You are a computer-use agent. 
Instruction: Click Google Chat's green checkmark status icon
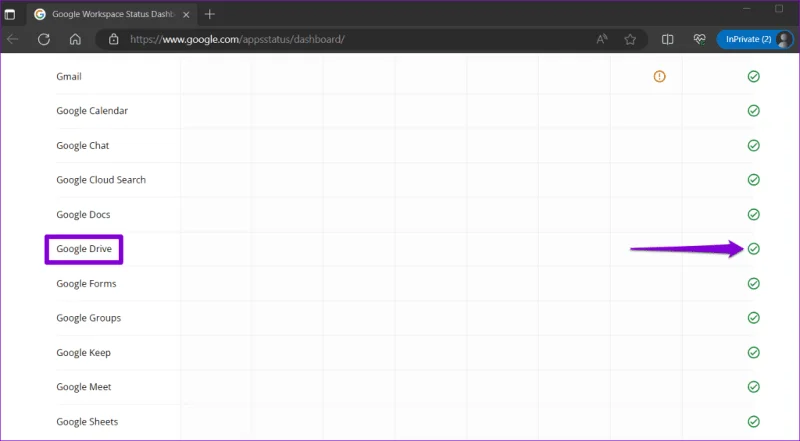(x=754, y=145)
